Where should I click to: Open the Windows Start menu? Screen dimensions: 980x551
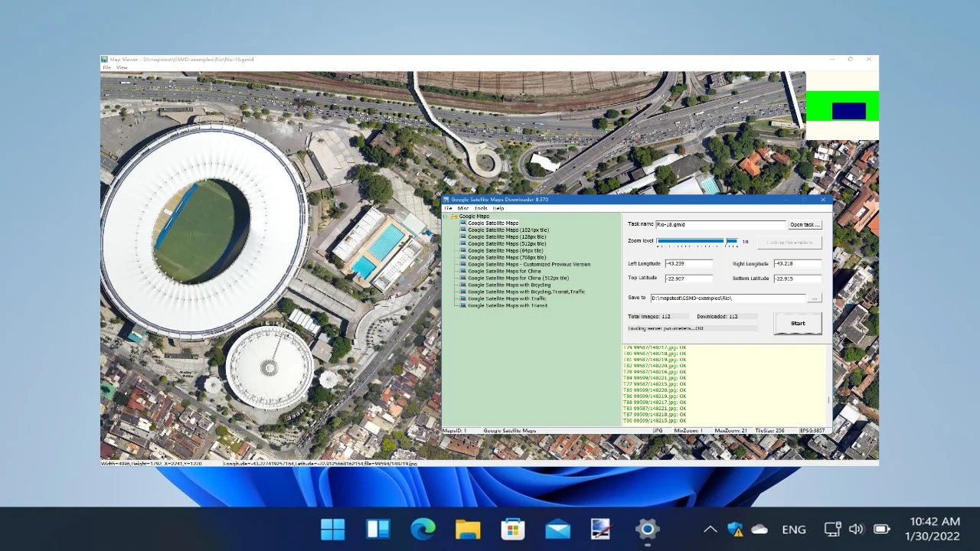coord(333,529)
